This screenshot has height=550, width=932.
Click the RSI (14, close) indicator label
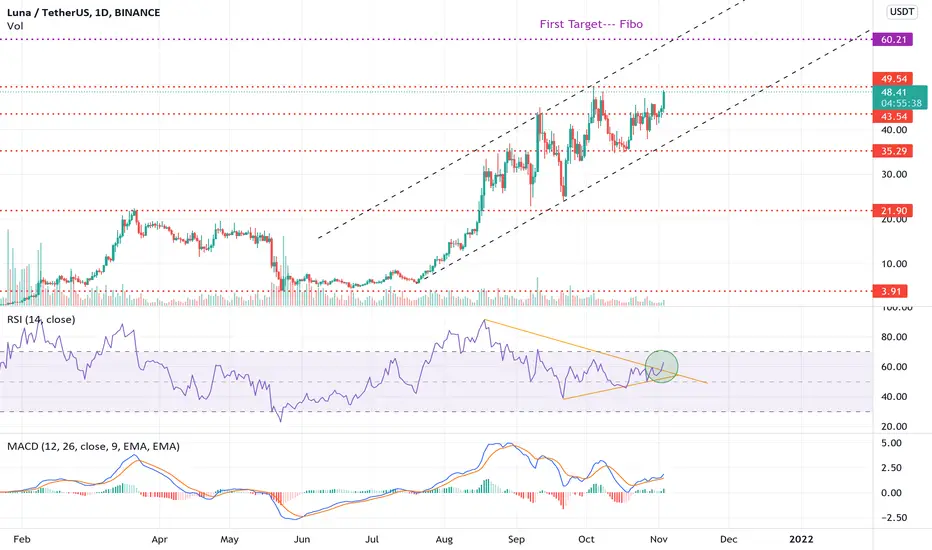[x=41, y=319]
